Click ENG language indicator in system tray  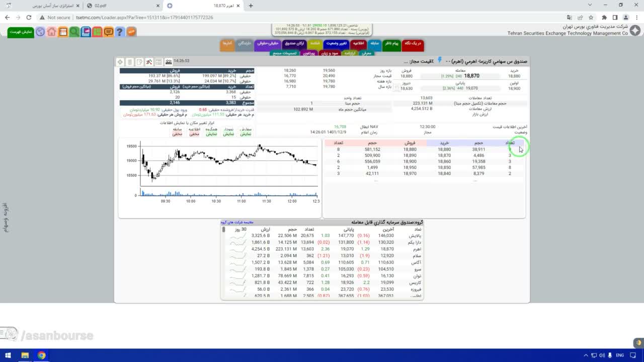[619, 355]
